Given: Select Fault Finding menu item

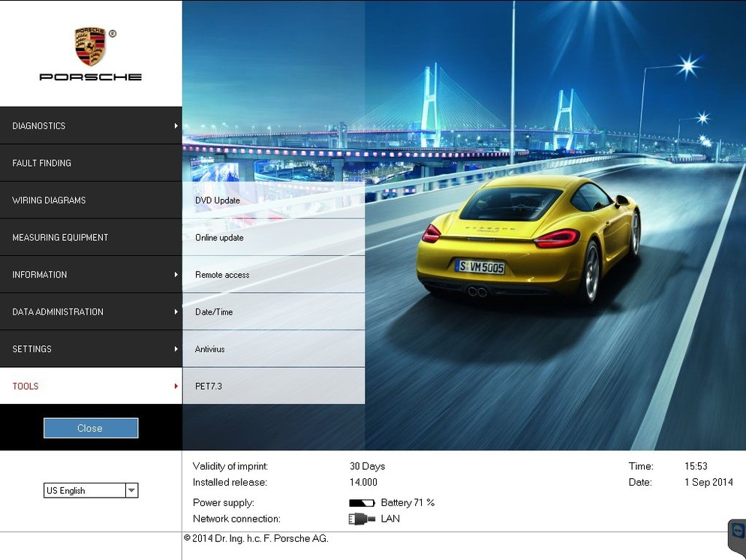Looking at the screenshot, I should click(x=91, y=163).
